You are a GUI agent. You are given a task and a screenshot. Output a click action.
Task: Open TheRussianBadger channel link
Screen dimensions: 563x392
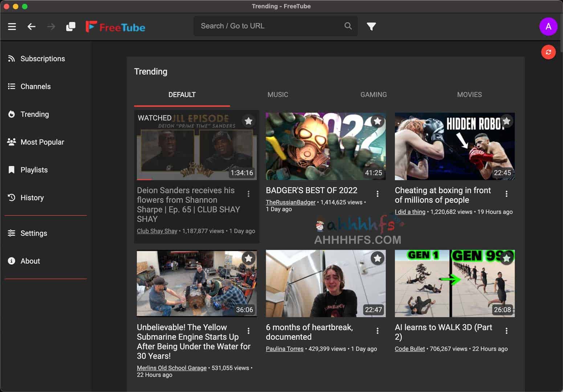pyautogui.click(x=290, y=203)
